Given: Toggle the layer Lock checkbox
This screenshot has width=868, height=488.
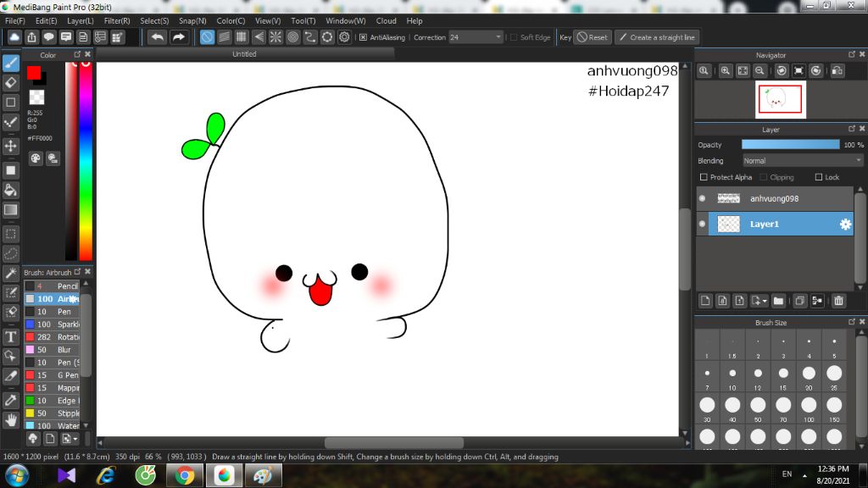Looking at the screenshot, I should point(818,177).
